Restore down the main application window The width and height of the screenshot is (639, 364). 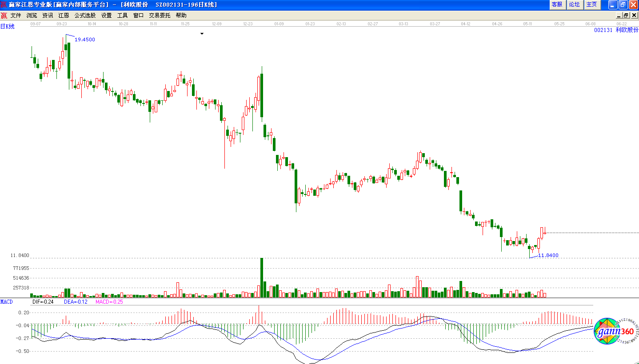click(x=623, y=5)
